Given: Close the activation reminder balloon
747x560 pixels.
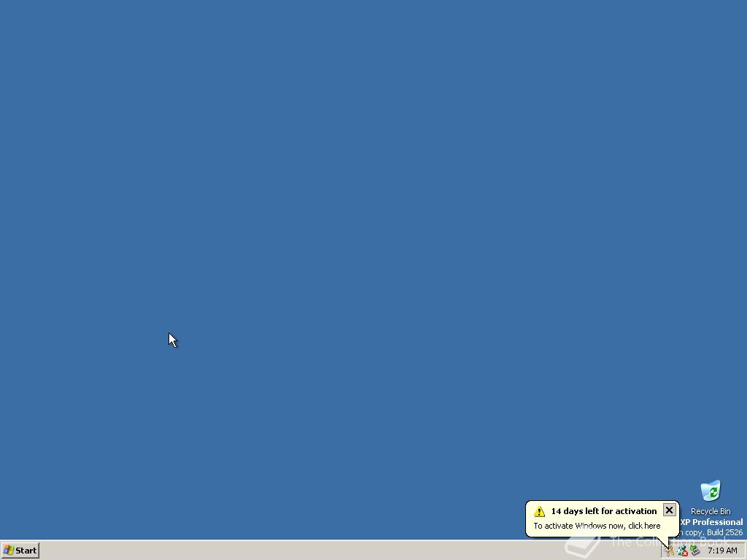Looking at the screenshot, I should (x=669, y=510).
